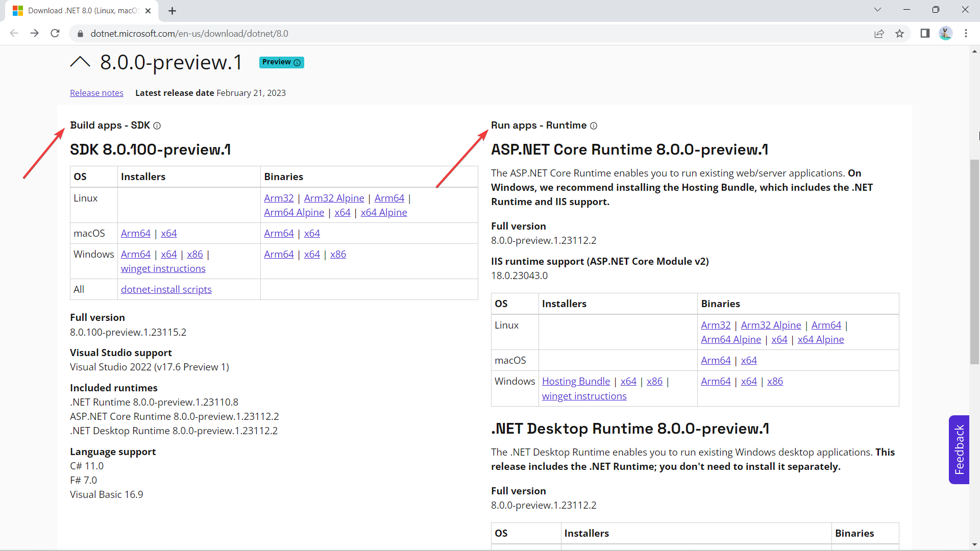Screen dimensions: 980x551
Task: Click the info icon next to Run apps - Runtime
Action: pyautogui.click(x=594, y=126)
